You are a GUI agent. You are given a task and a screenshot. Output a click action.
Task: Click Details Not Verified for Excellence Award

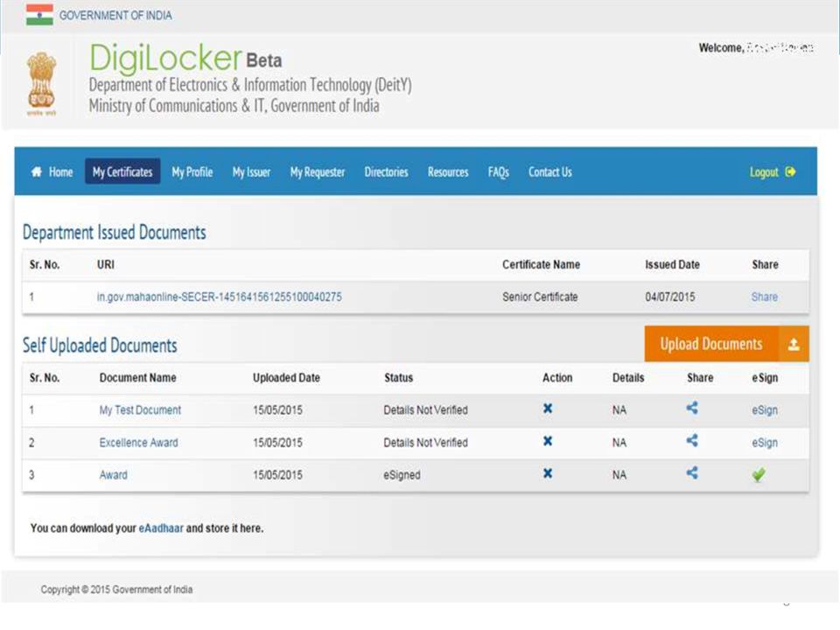425,443
